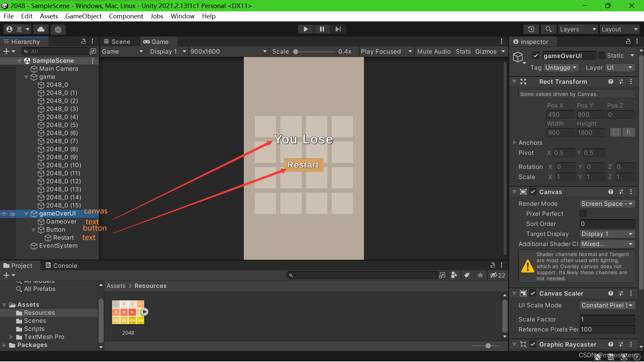Click the global search magnifier icon
This screenshot has height=362, width=644.
click(x=548, y=29)
